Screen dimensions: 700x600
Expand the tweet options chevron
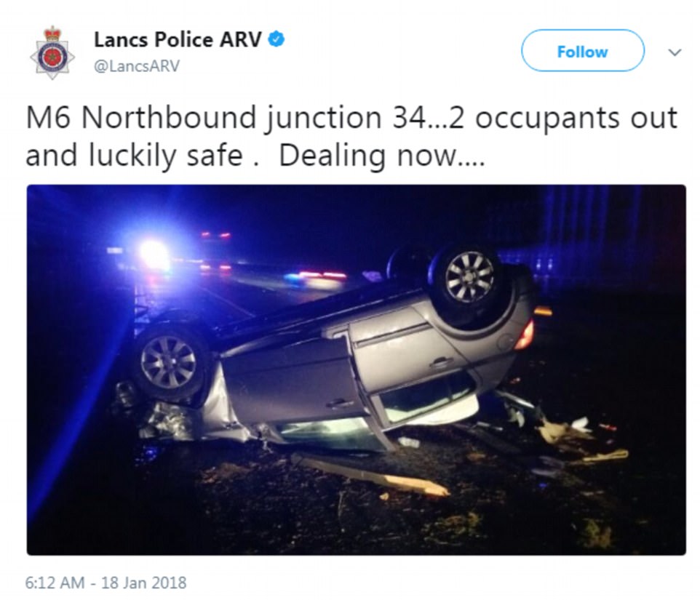click(x=675, y=52)
